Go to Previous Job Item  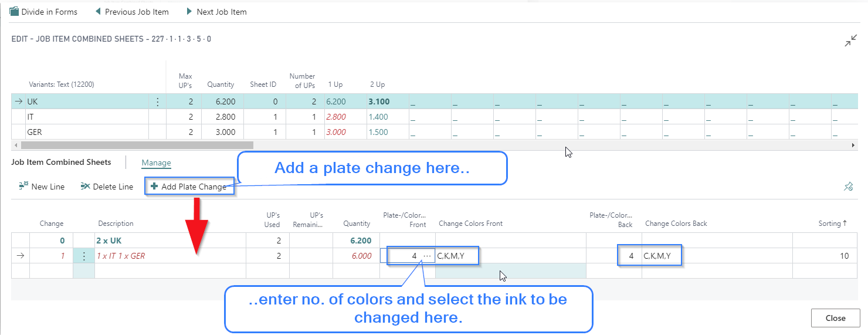132,12
